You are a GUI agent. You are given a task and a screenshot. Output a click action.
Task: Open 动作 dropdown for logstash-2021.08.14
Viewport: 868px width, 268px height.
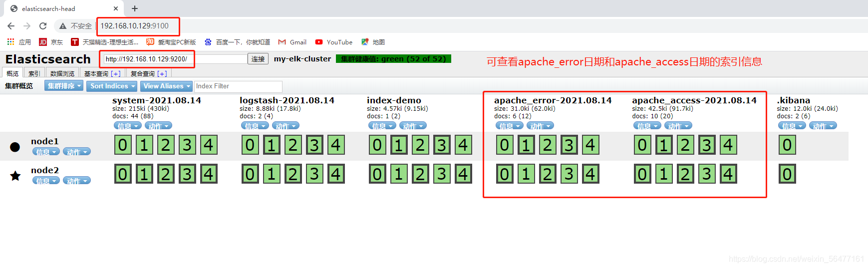[x=286, y=126]
